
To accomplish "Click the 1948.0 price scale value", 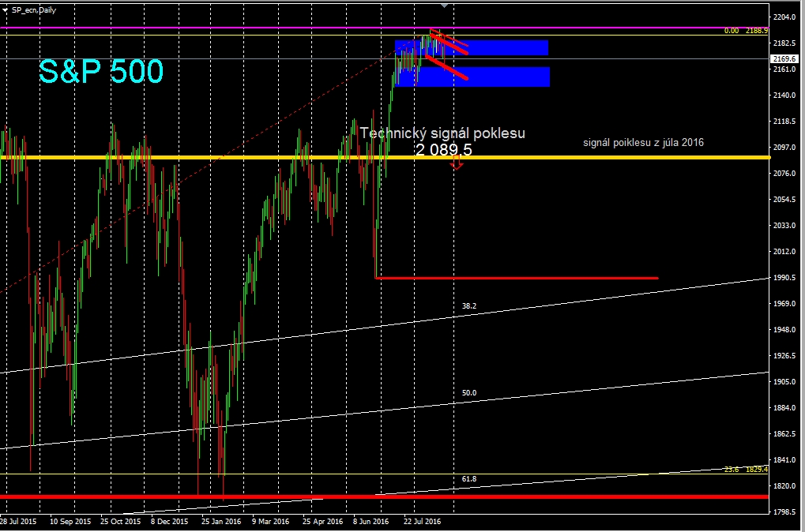I will pyautogui.click(x=784, y=329).
